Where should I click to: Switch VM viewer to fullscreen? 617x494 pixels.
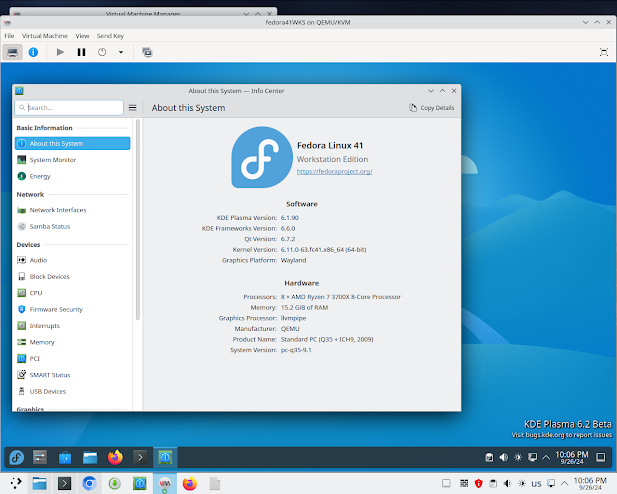pos(604,52)
